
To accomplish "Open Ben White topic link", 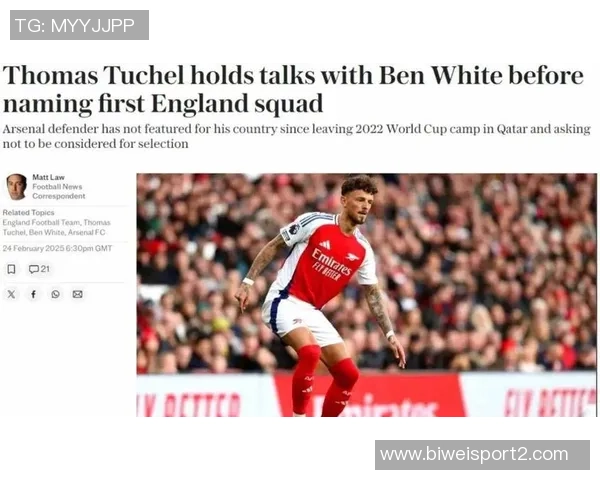I will [47, 232].
